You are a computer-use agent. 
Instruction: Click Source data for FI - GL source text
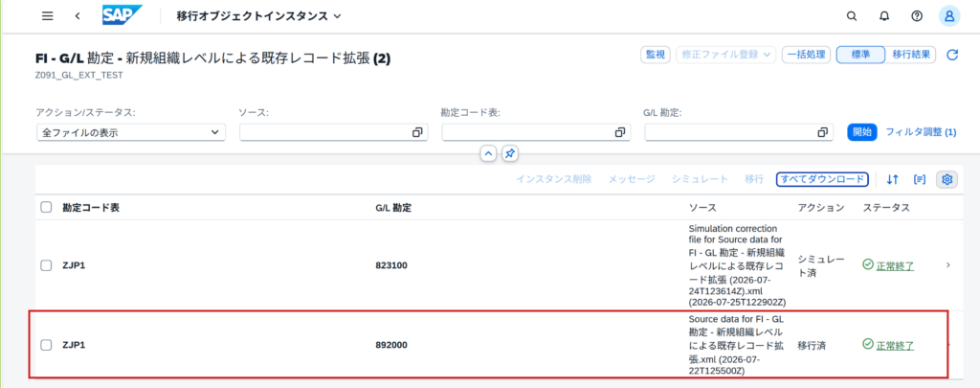[x=736, y=345]
